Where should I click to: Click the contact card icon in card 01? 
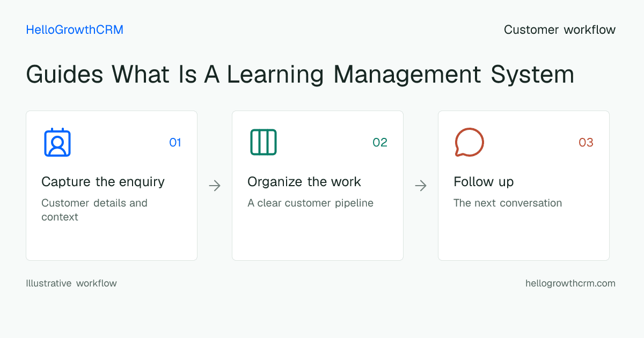click(x=57, y=142)
